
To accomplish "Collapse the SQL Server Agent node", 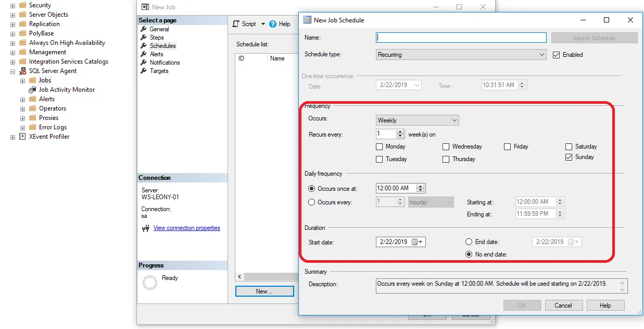I will (x=13, y=71).
